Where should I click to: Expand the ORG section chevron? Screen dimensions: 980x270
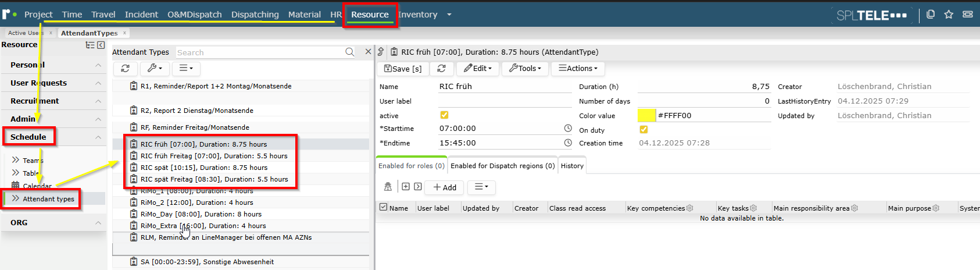coord(98,223)
